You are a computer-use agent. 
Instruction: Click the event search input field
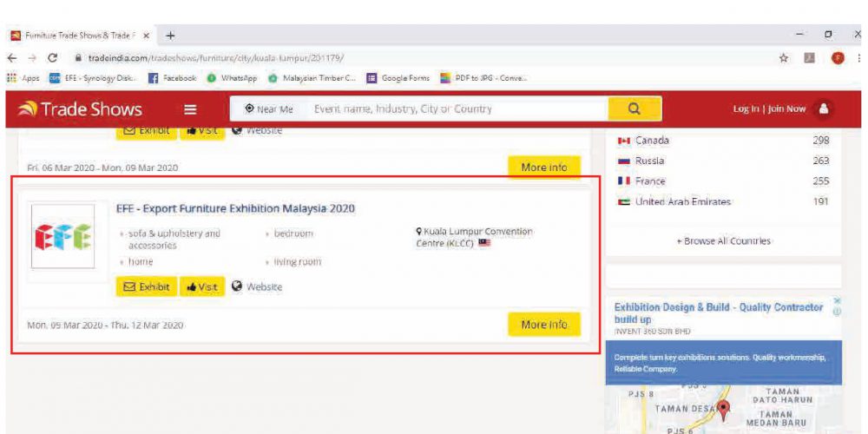[x=457, y=109]
